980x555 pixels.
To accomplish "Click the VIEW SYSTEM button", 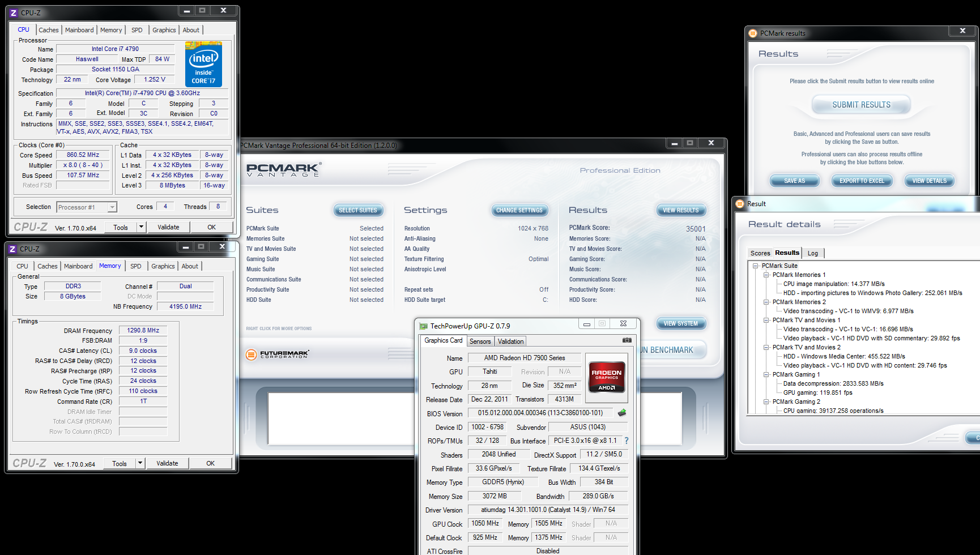I will coord(681,323).
